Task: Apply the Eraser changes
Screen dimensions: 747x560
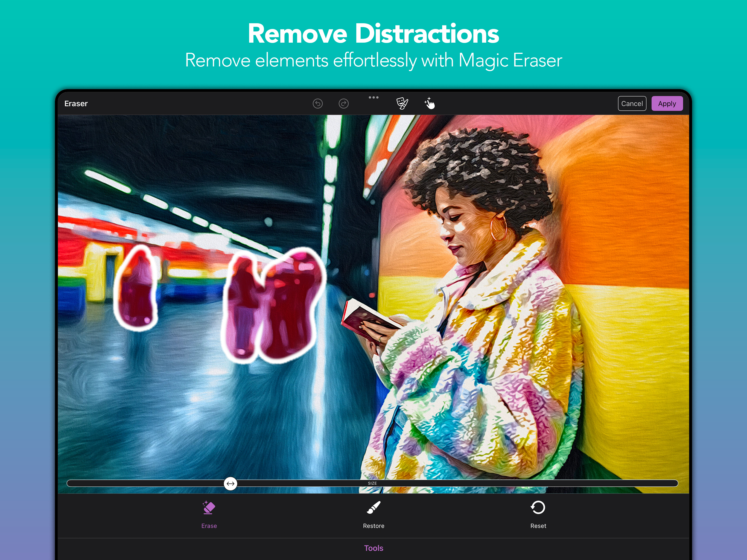Action: click(667, 103)
